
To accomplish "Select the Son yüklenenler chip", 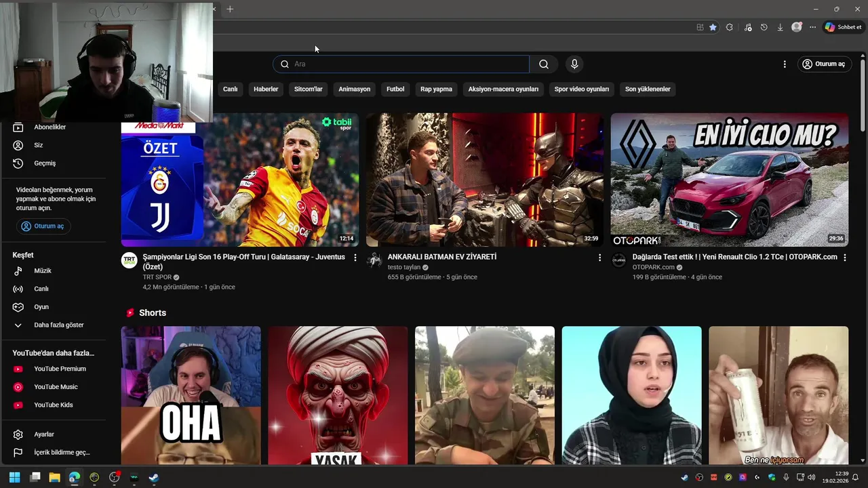I will point(648,89).
